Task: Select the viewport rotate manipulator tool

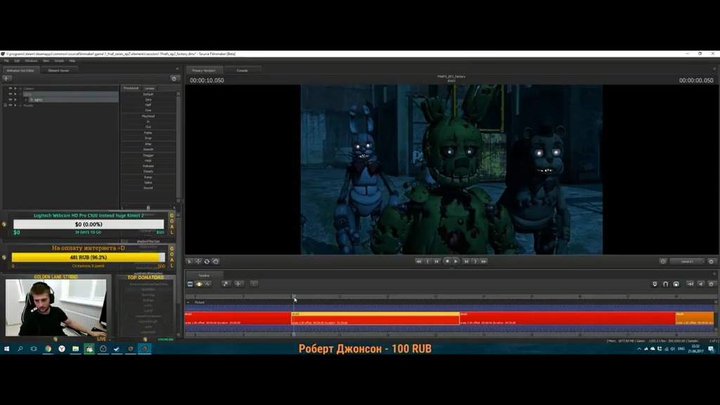Action: click(207, 261)
